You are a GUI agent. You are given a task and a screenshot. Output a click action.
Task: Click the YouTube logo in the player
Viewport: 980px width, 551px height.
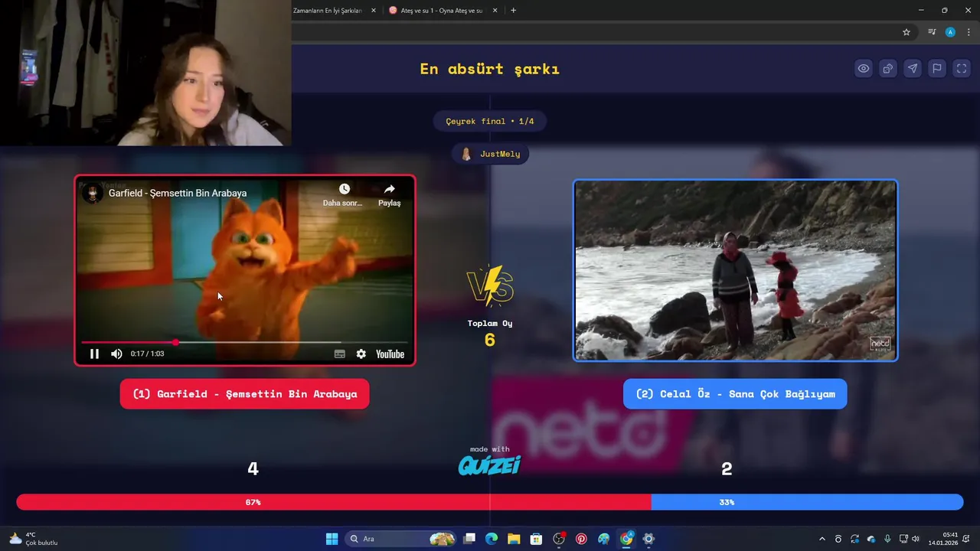click(390, 354)
